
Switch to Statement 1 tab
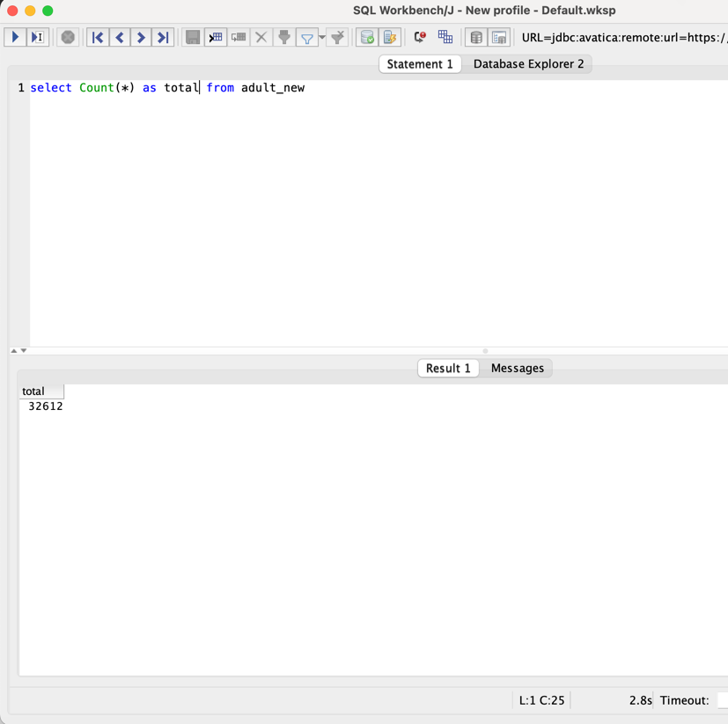pyautogui.click(x=420, y=64)
